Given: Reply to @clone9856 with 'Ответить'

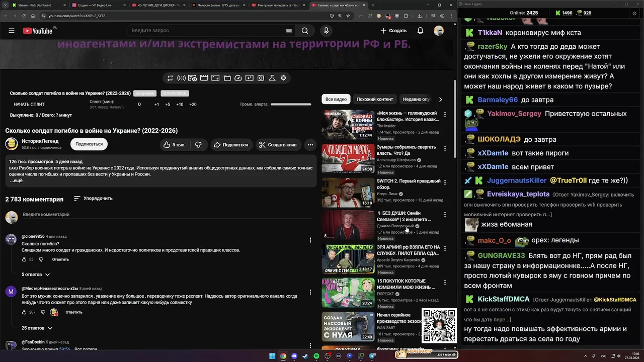Looking at the screenshot, I should point(60,259).
